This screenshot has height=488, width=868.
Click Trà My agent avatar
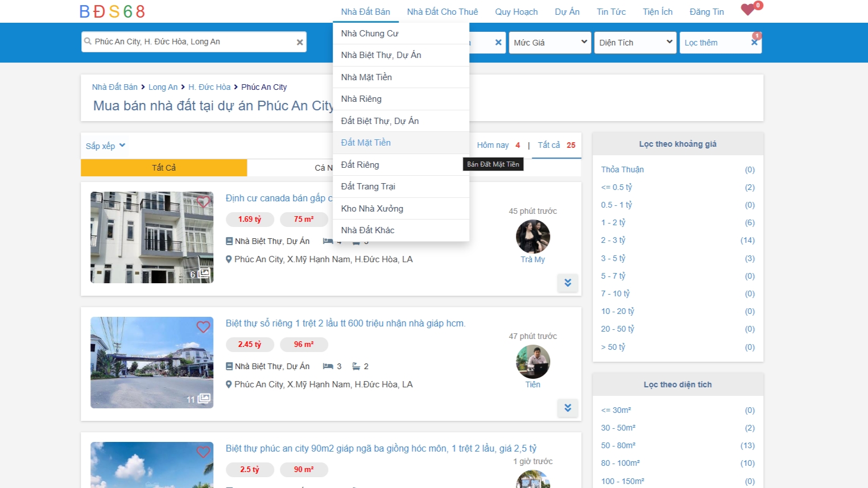(533, 237)
